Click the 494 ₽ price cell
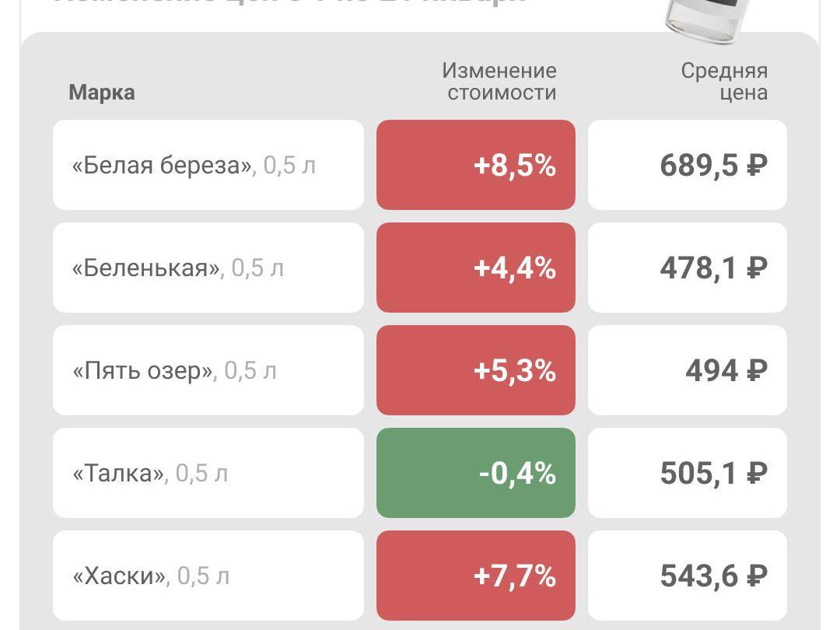840x630 pixels. coord(688,370)
